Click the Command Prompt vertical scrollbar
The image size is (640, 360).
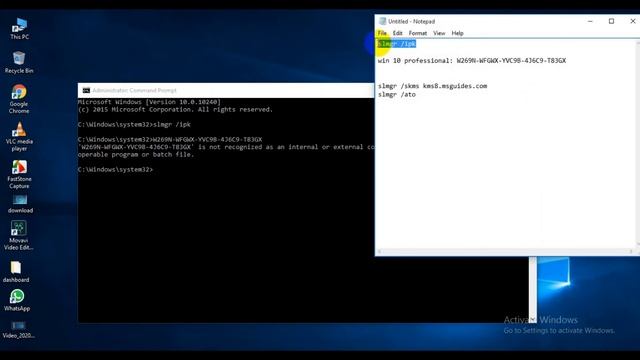pos(533,290)
